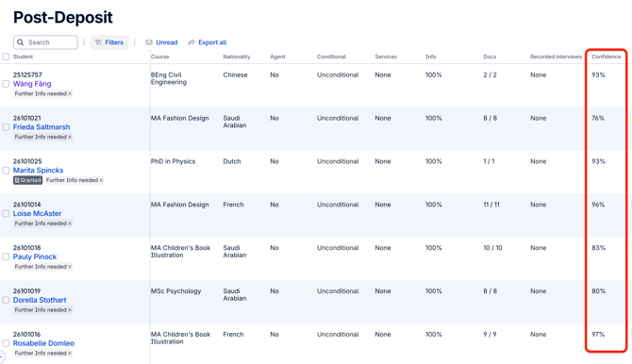632x364 pixels.
Task: Click the BEng Civil Engineering course cell
Action: [x=169, y=78]
